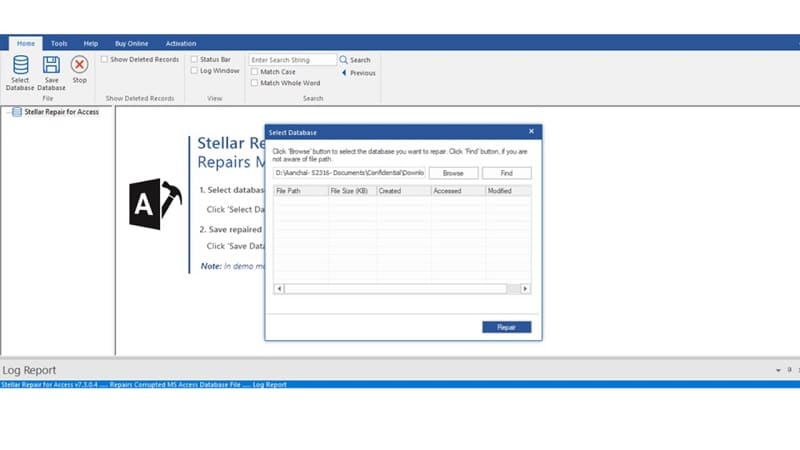Click the Access hammer logo image

(x=155, y=204)
